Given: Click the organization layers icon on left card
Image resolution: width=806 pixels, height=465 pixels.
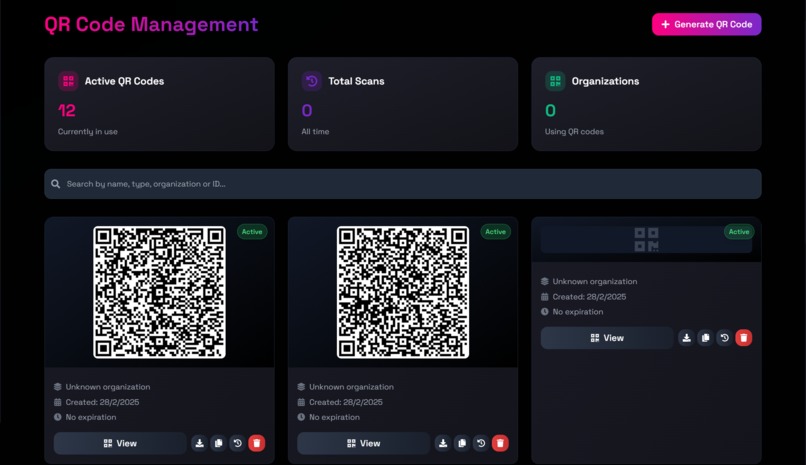Looking at the screenshot, I should click(x=58, y=387).
